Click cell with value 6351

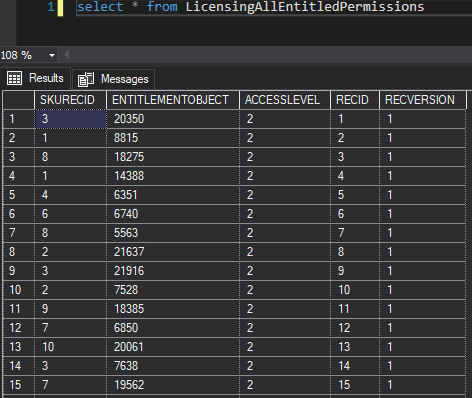pyautogui.click(x=173, y=195)
